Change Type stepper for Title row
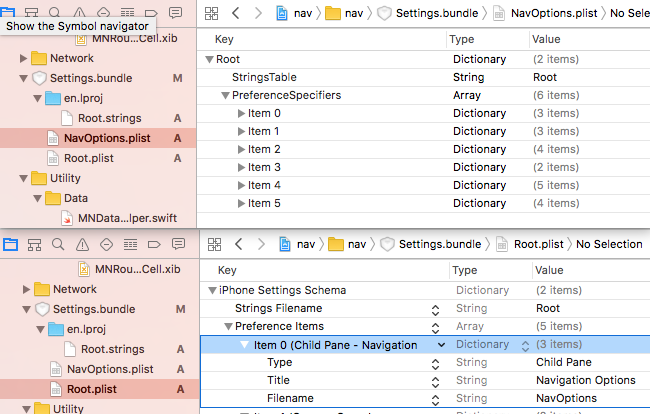 tap(435, 381)
